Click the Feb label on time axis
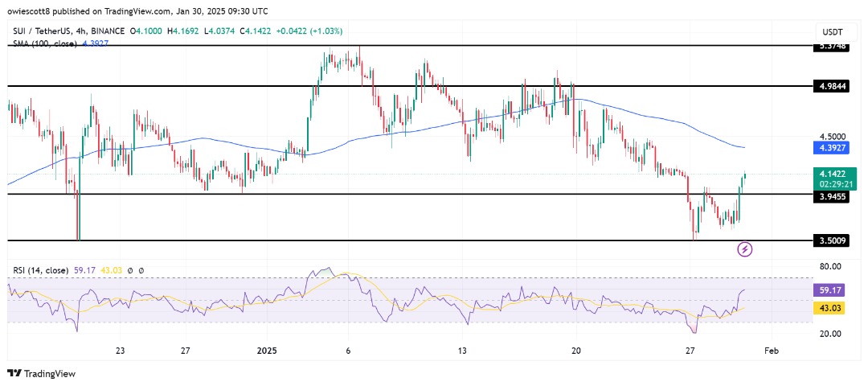 [x=770, y=351]
